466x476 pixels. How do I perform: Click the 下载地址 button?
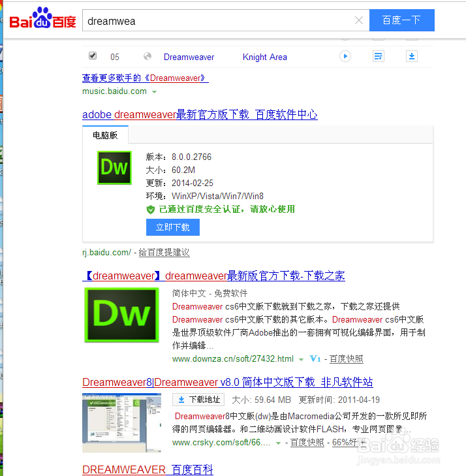click(x=198, y=400)
